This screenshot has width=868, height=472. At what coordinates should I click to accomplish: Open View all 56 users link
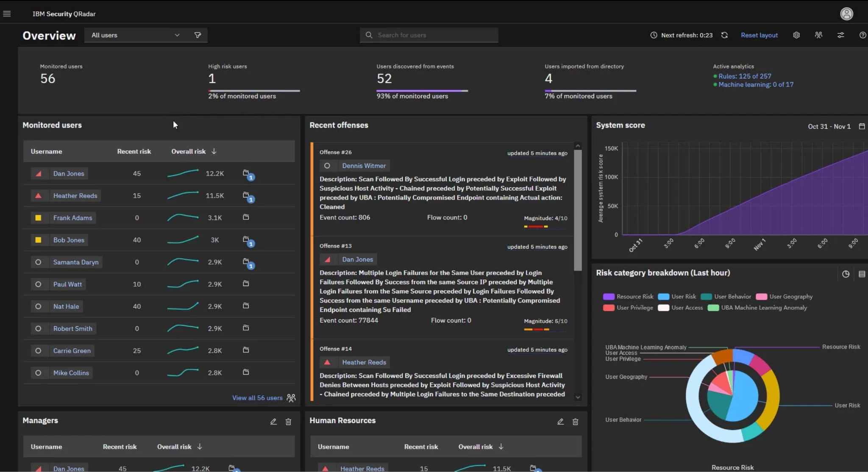point(257,398)
